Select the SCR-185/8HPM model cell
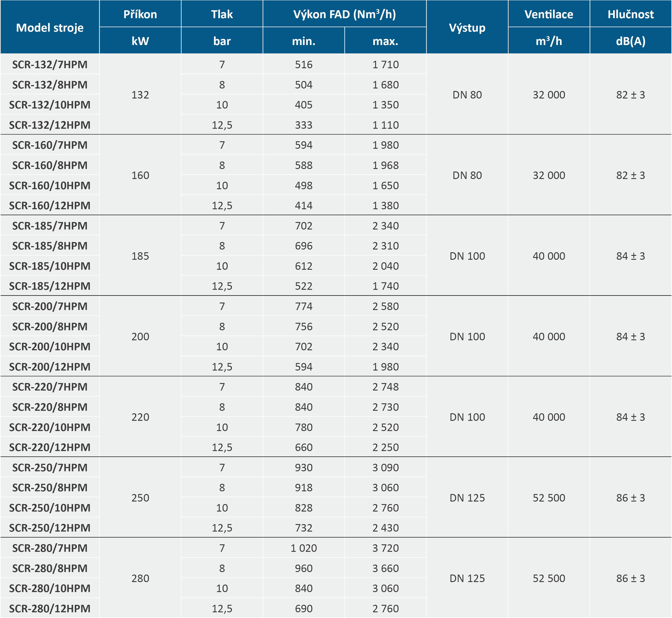Screen dimensions: 672x618 point(50,246)
